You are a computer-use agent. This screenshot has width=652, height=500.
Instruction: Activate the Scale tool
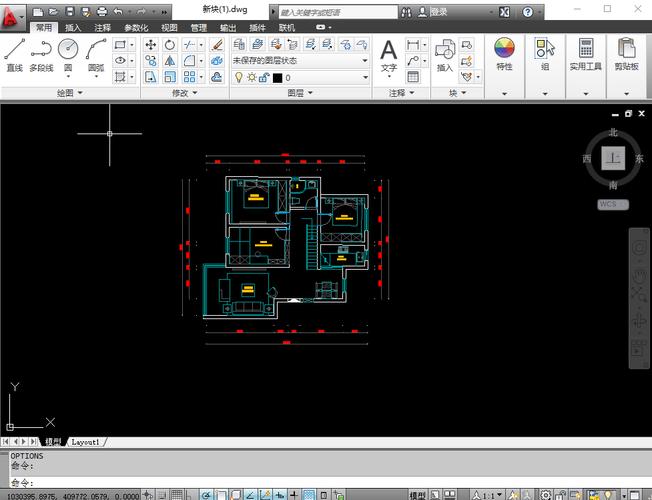pos(170,77)
